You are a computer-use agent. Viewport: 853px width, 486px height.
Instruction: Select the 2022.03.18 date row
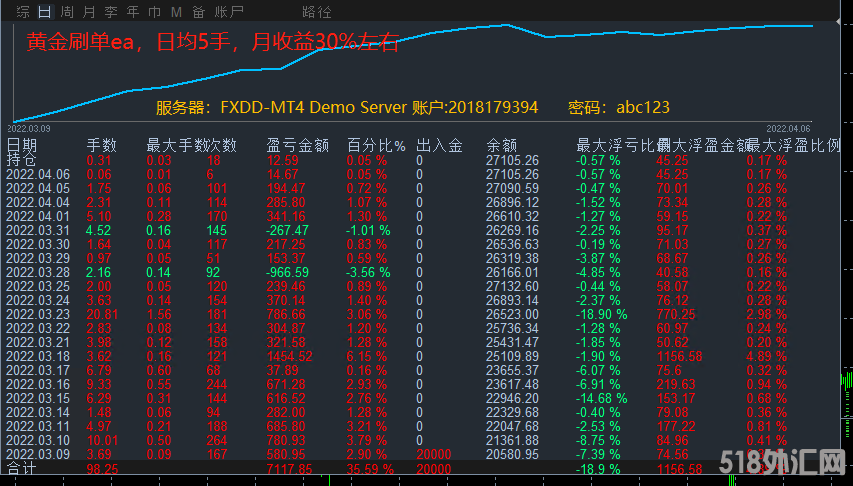[38, 356]
